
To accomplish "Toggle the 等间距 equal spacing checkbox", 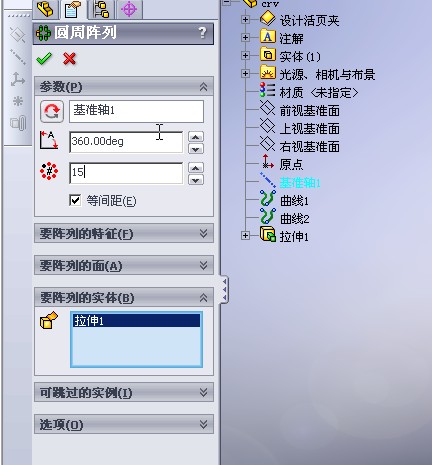I will (x=75, y=200).
